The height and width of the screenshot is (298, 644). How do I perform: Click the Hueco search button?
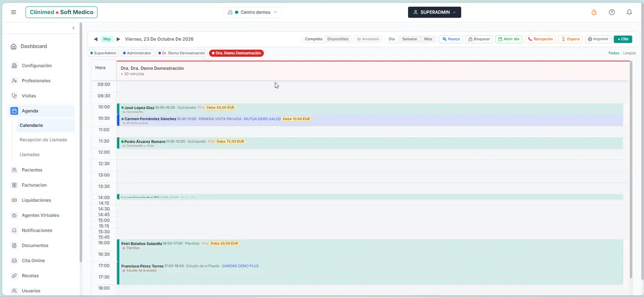(x=451, y=39)
